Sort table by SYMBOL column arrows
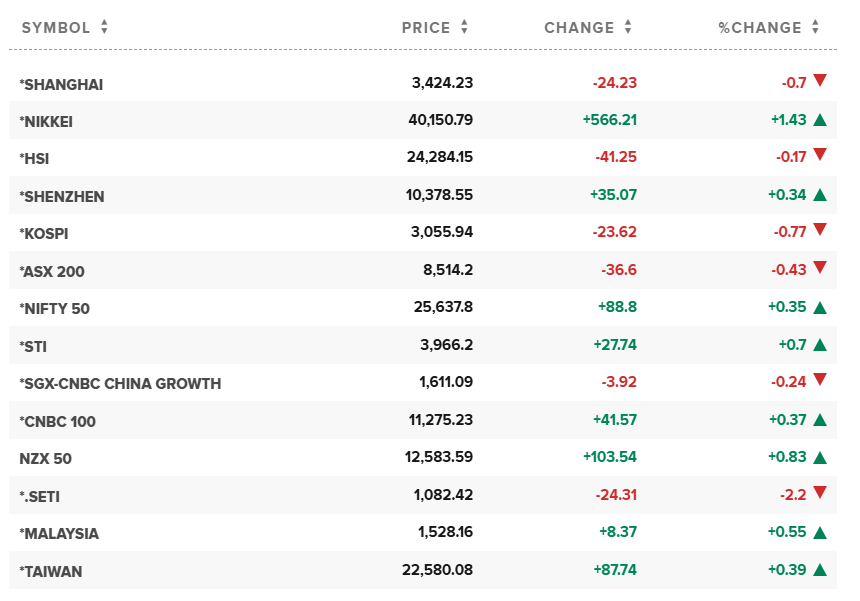This screenshot has width=860, height=601. 104,28
